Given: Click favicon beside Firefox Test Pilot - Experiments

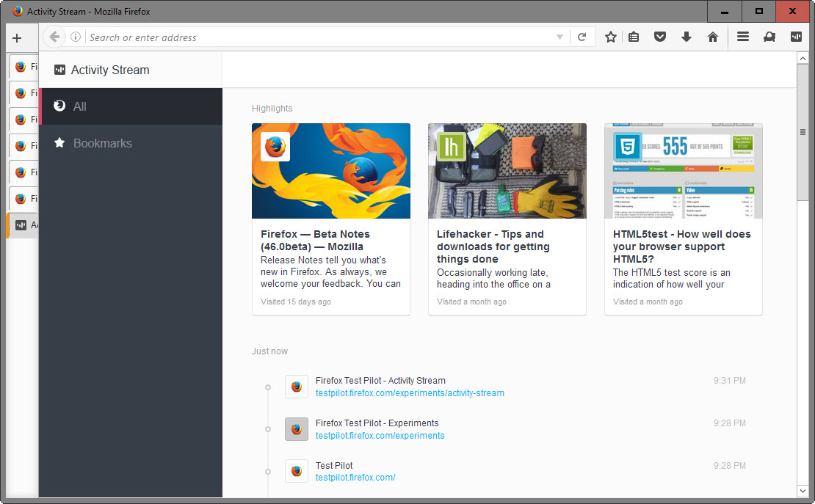Looking at the screenshot, I should click(297, 429).
